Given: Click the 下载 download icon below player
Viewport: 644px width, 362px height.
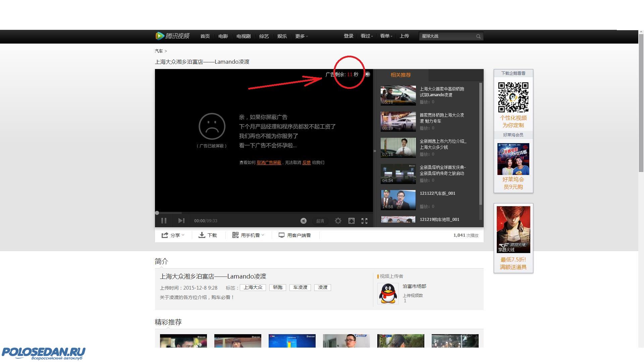Looking at the screenshot, I should point(202,235).
